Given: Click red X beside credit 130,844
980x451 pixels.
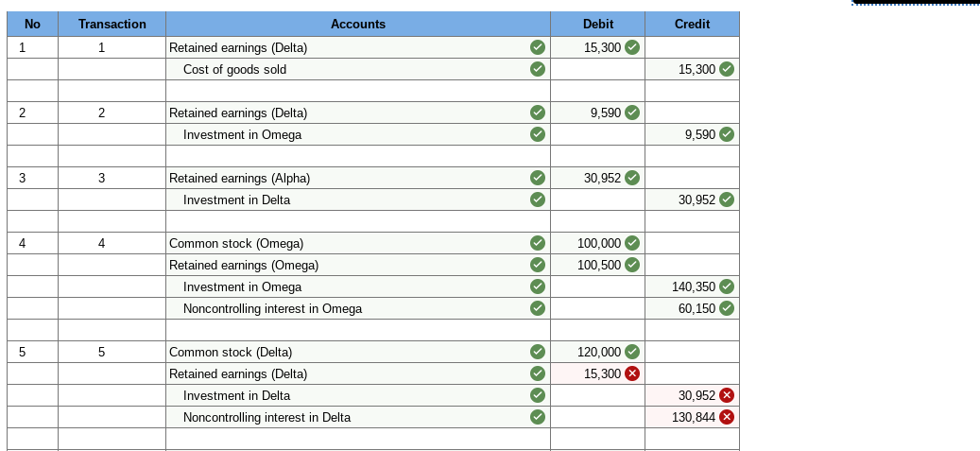Looking at the screenshot, I should 726,417.
